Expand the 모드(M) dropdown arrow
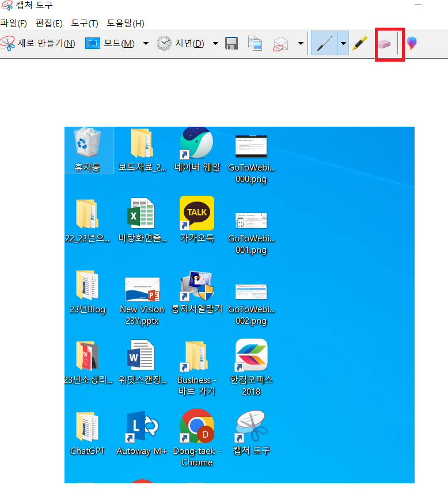The image size is (448, 493). (146, 43)
